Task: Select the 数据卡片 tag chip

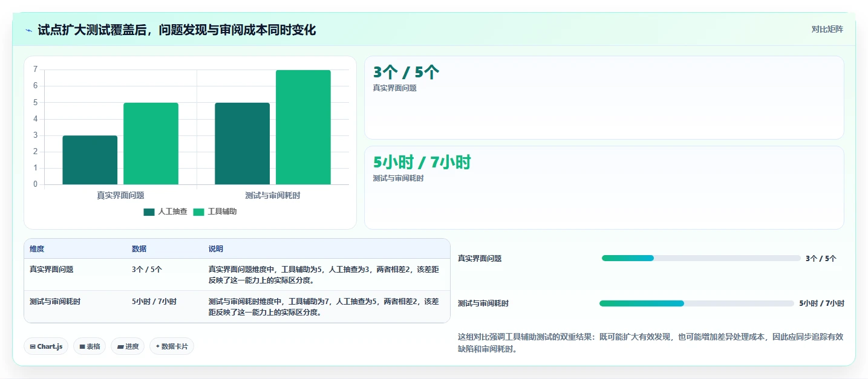Action: 172,346
